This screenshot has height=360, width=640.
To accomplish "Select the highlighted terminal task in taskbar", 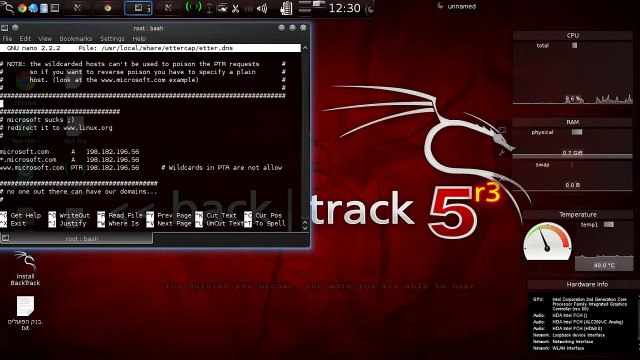I will [x=138, y=8].
